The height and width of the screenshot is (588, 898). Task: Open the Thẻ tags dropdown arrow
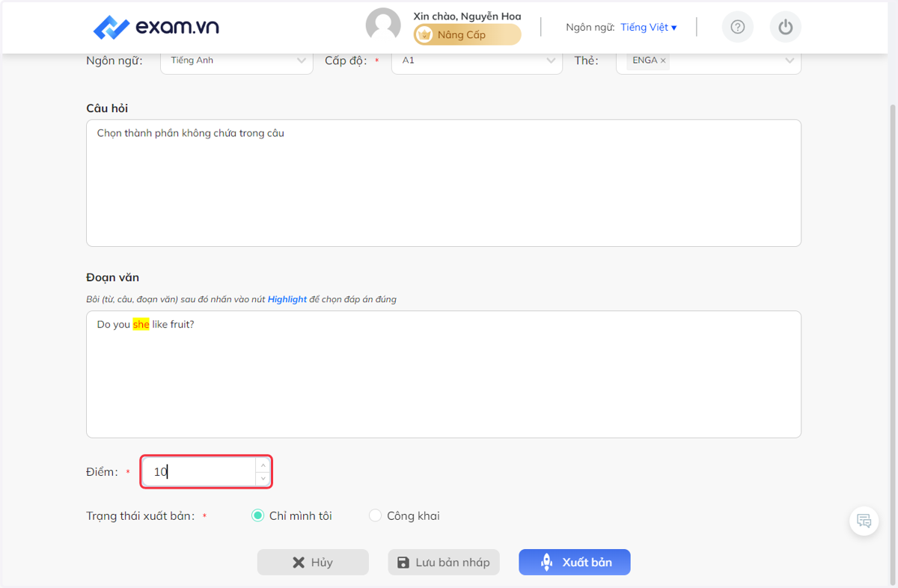coord(789,61)
